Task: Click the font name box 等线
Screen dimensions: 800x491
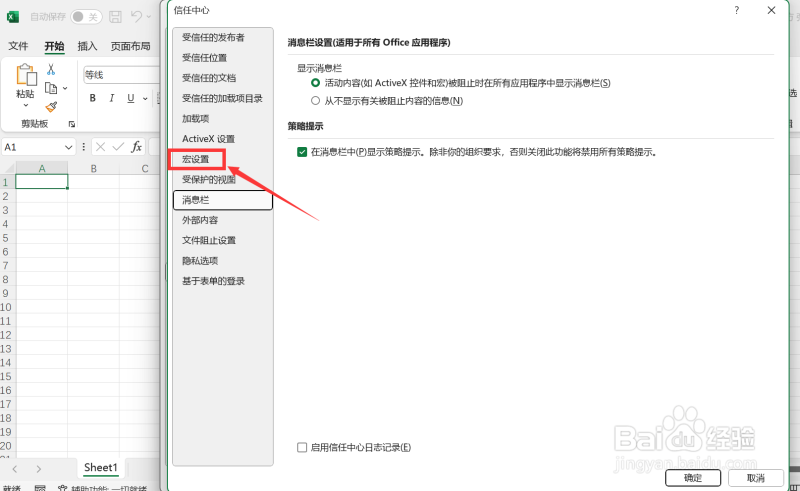Action: (x=121, y=75)
